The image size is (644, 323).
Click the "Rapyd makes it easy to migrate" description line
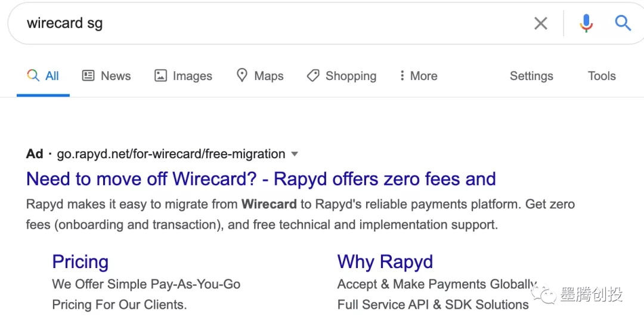tap(300, 204)
